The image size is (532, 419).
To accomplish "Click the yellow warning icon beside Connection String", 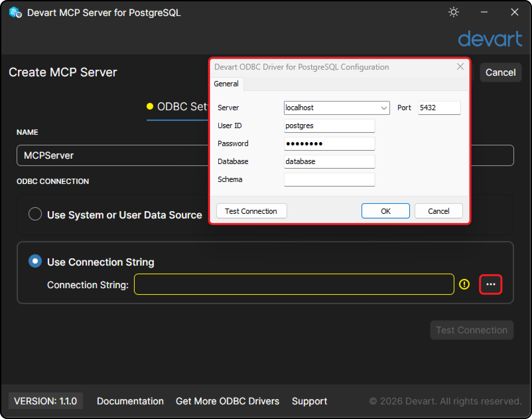I will pyautogui.click(x=464, y=284).
